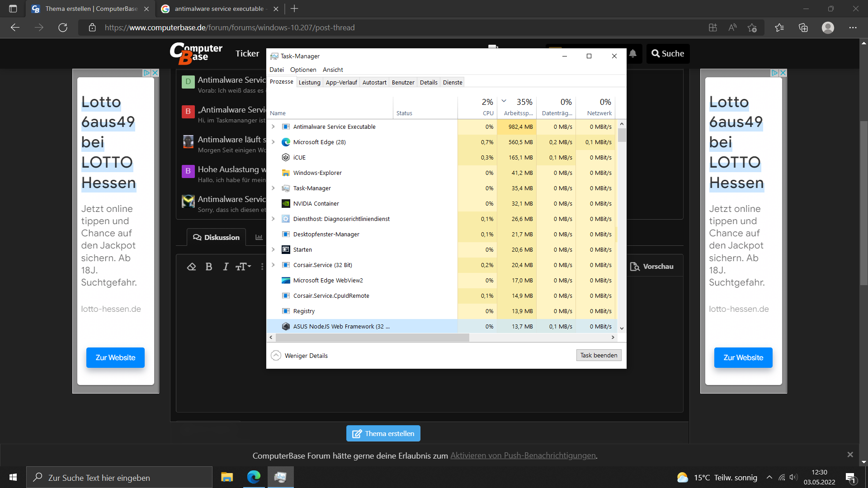
Task: Click the Task Manager horizontal scrollbar
Action: coord(373,338)
